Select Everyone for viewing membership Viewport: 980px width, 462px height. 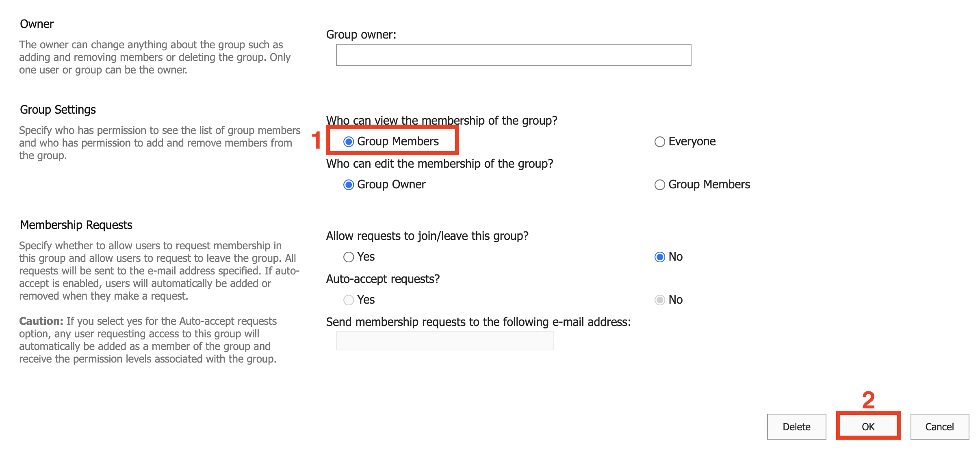660,142
